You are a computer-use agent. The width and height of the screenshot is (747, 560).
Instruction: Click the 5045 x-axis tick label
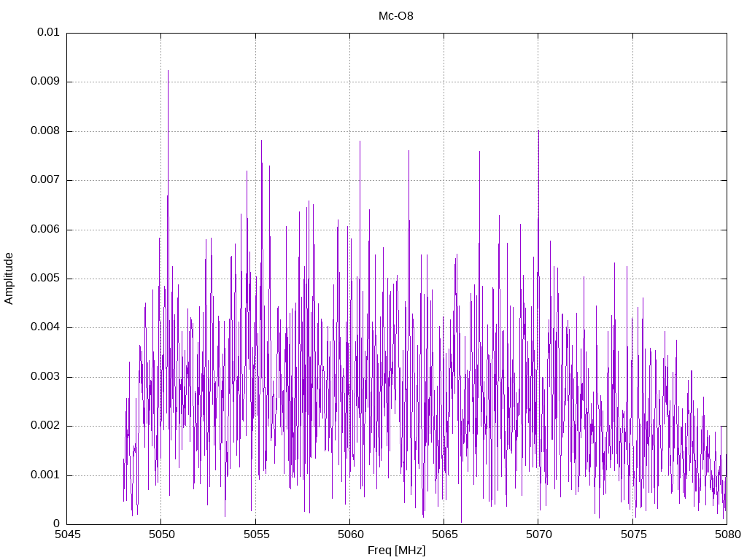tap(67, 534)
